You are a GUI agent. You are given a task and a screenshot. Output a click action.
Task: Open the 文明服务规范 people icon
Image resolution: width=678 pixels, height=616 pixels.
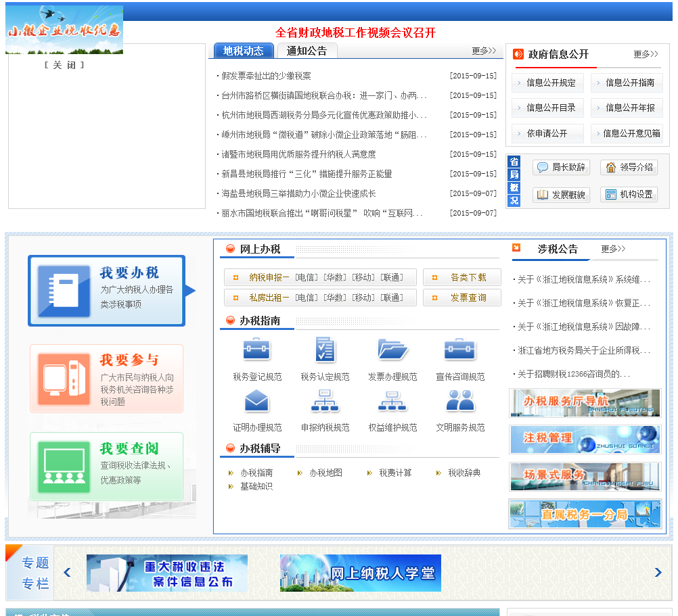[459, 400]
